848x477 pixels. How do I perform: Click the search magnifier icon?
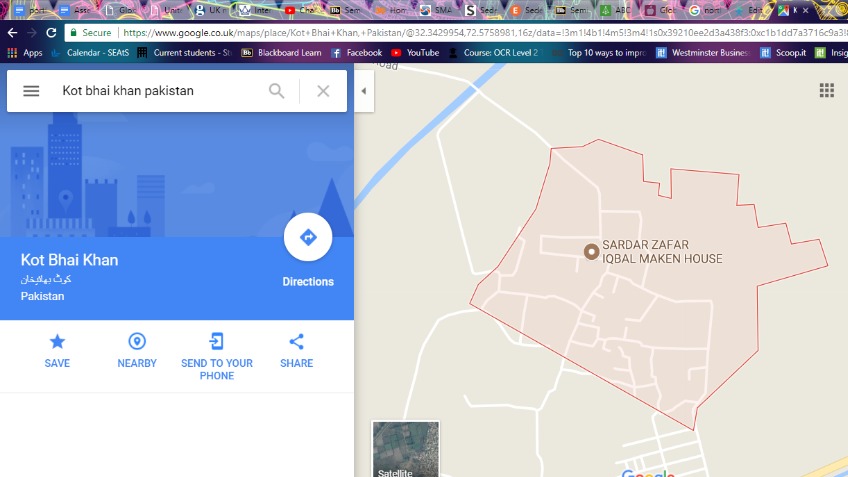point(276,91)
